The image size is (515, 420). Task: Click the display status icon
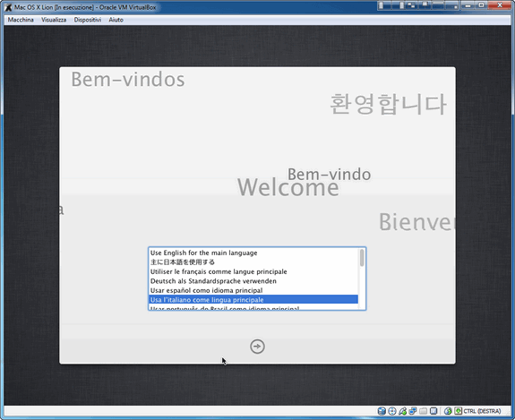point(433,411)
